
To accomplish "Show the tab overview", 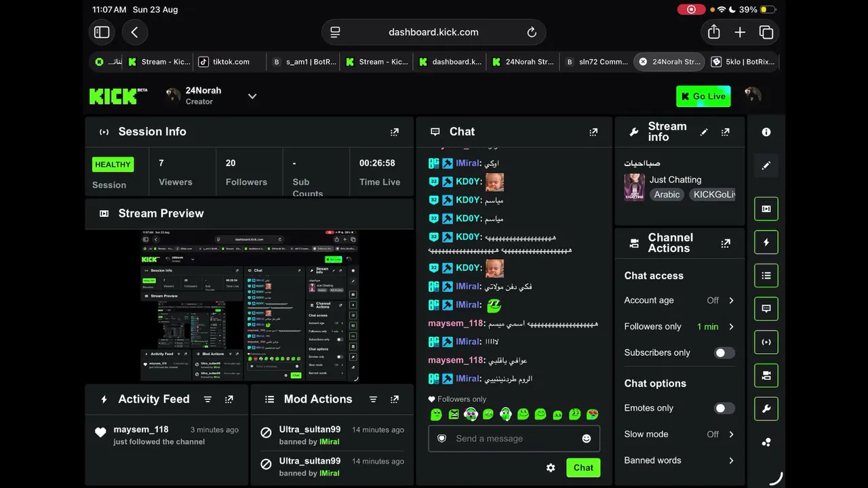I will coord(766,32).
